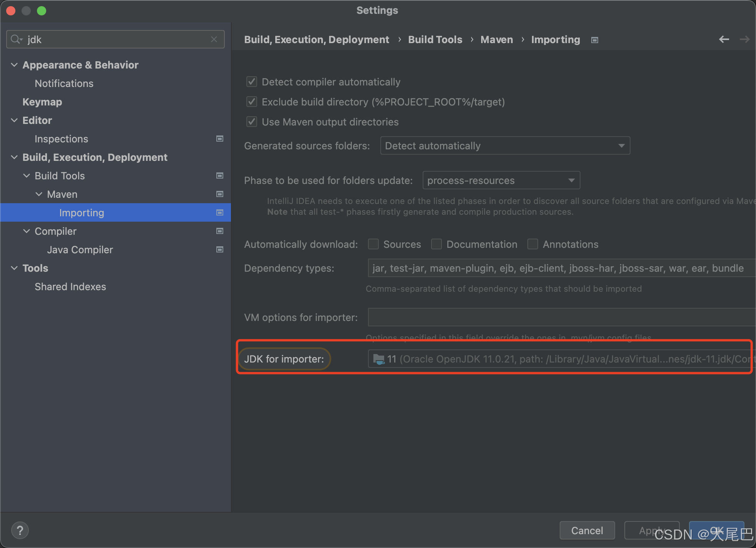This screenshot has height=548, width=756.
Task: Clear the jdk search field
Action: (x=214, y=39)
